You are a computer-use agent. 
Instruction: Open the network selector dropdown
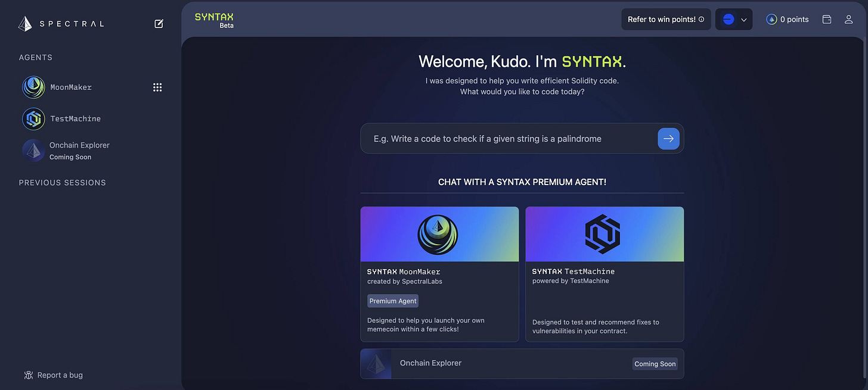point(734,19)
